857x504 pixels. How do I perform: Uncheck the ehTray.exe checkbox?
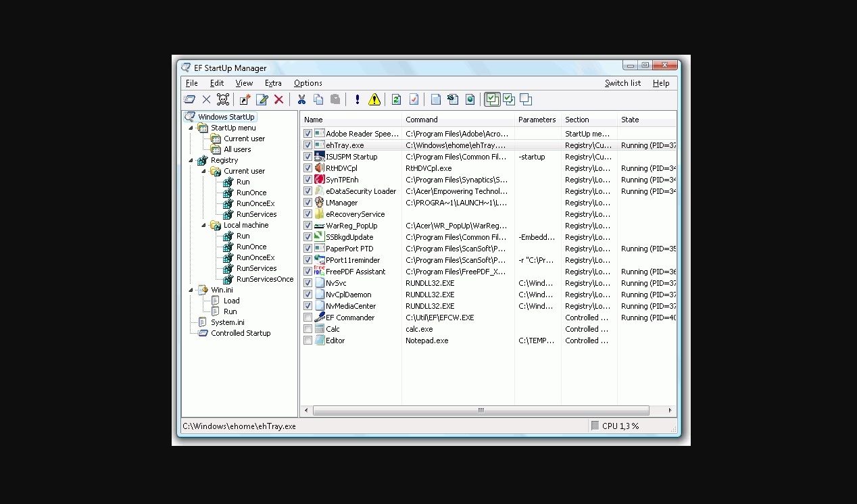point(308,145)
